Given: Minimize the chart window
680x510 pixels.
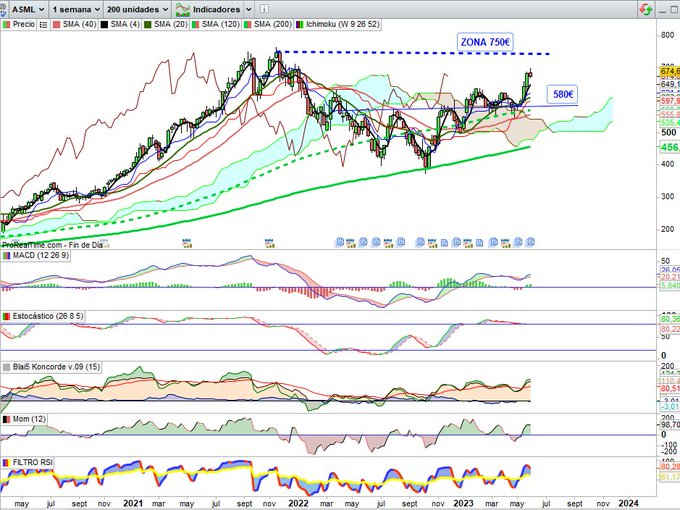Looking at the screenshot, I should pyautogui.click(x=662, y=10).
